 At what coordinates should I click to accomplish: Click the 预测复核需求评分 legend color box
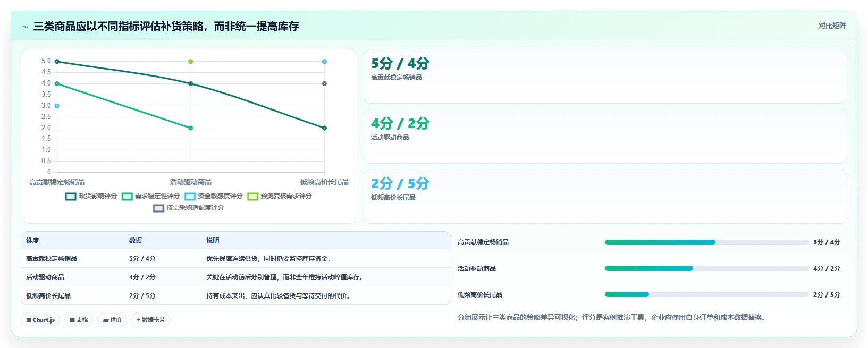(x=252, y=197)
